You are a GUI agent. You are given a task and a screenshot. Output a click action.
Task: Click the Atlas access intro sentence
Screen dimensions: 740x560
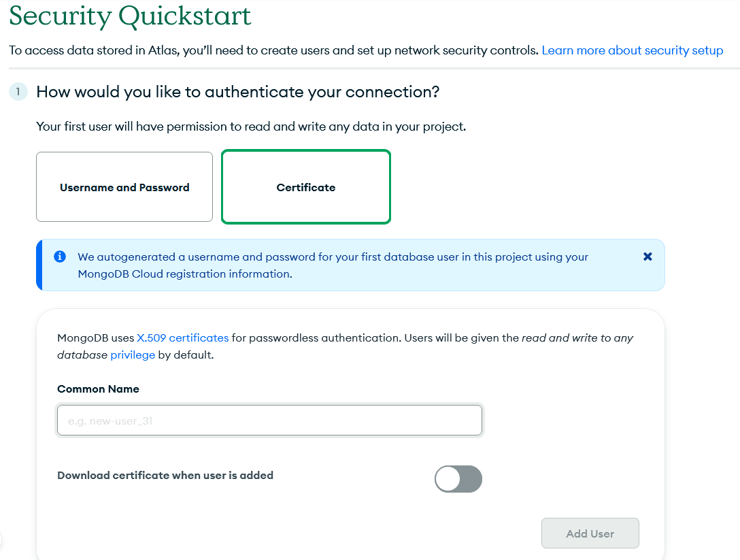tap(273, 50)
